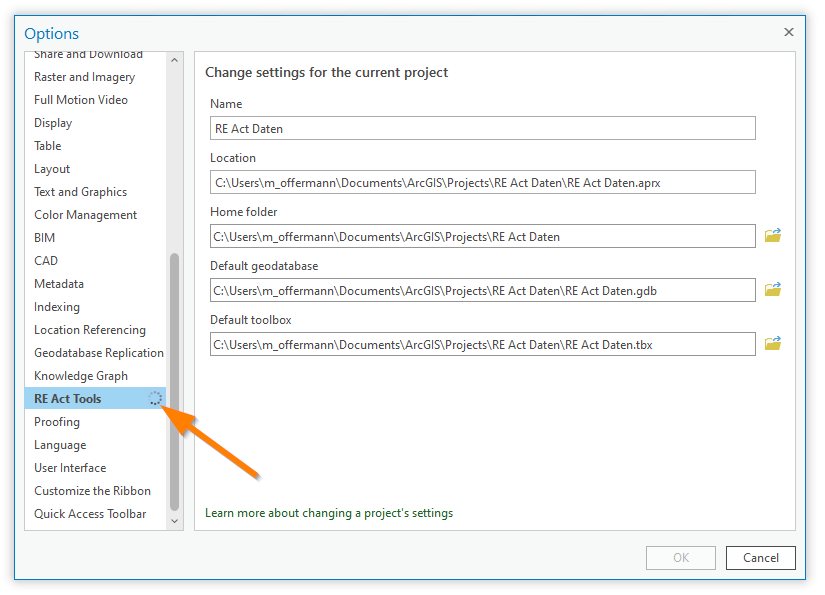Browse for the Default geodatabase
The image size is (825, 595).
(772, 290)
